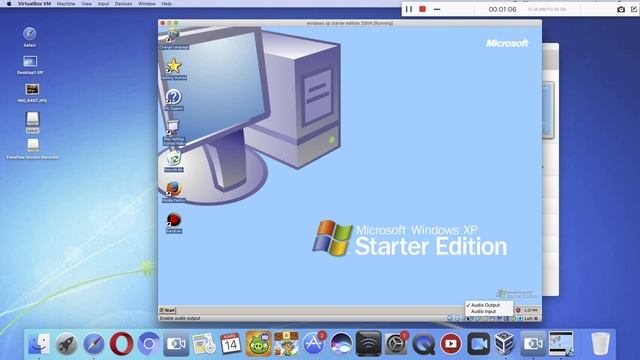
Task: Open the Apple menu
Action: pyautogui.click(x=9, y=4)
